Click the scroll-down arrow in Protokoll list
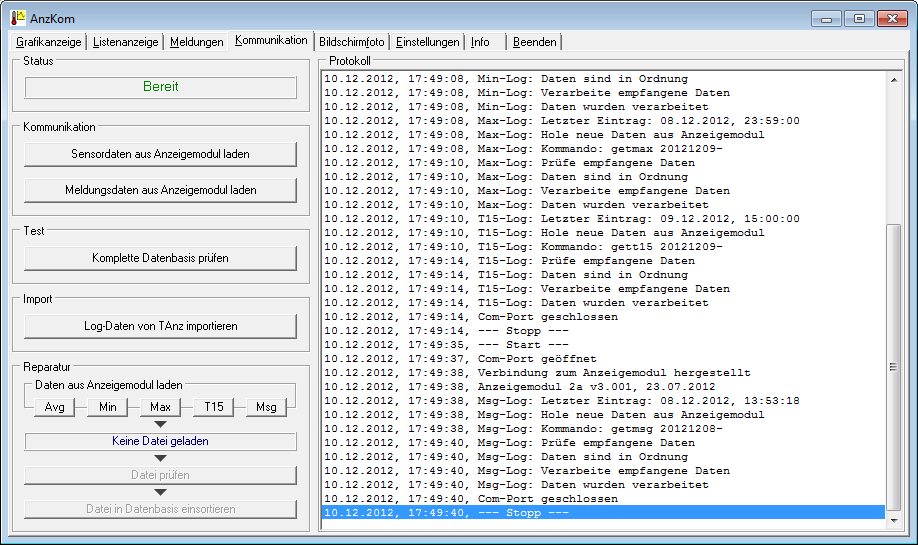Screen dimensions: 918x545 tap(894, 521)
